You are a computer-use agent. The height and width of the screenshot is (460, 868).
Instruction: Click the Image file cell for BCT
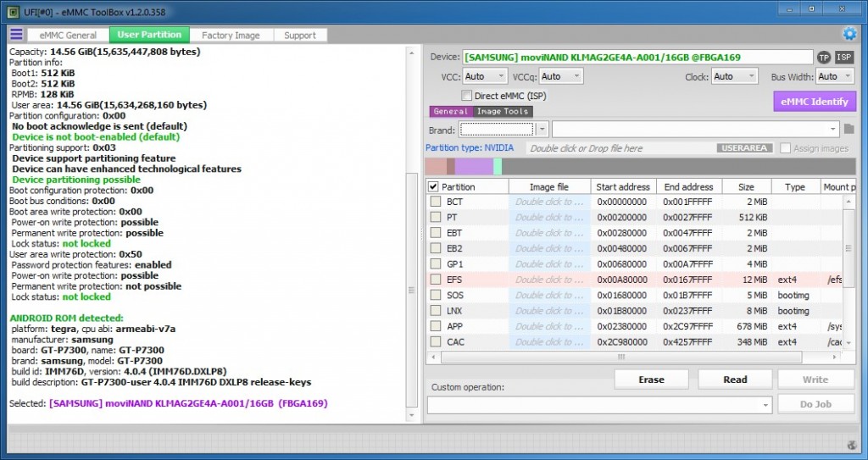click(x=549, y=202)
